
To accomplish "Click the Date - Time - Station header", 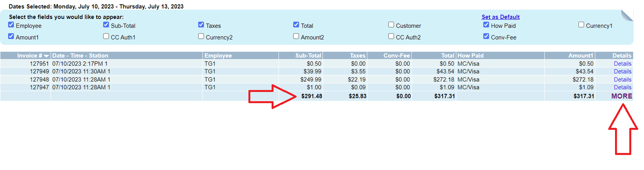I will [x=80, y=56].
